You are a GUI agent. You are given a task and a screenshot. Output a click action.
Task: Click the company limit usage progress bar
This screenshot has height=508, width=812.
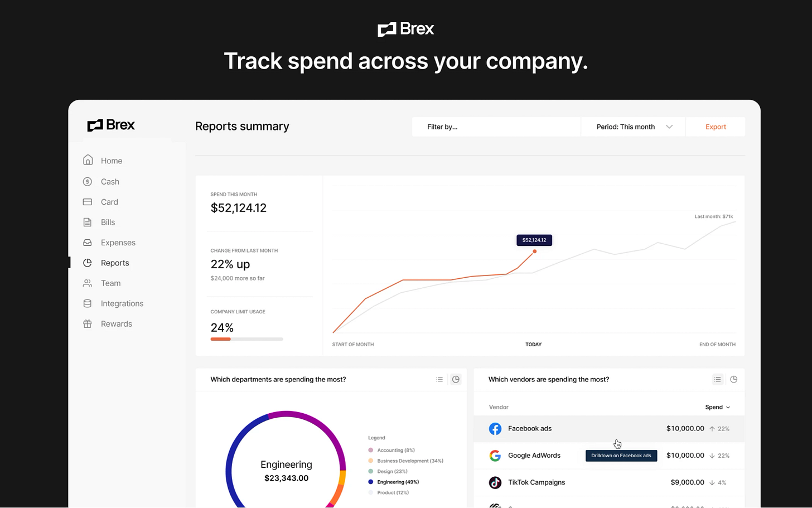point(247,338)
